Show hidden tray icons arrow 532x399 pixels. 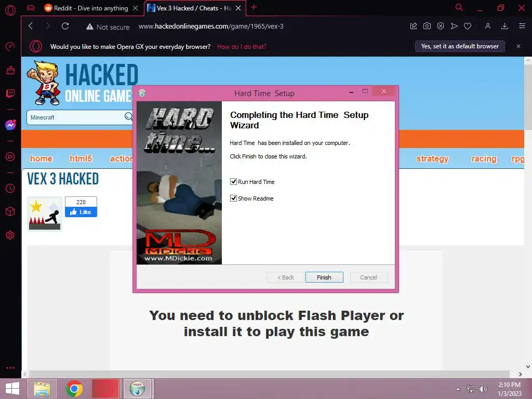[x=458, y=389]
